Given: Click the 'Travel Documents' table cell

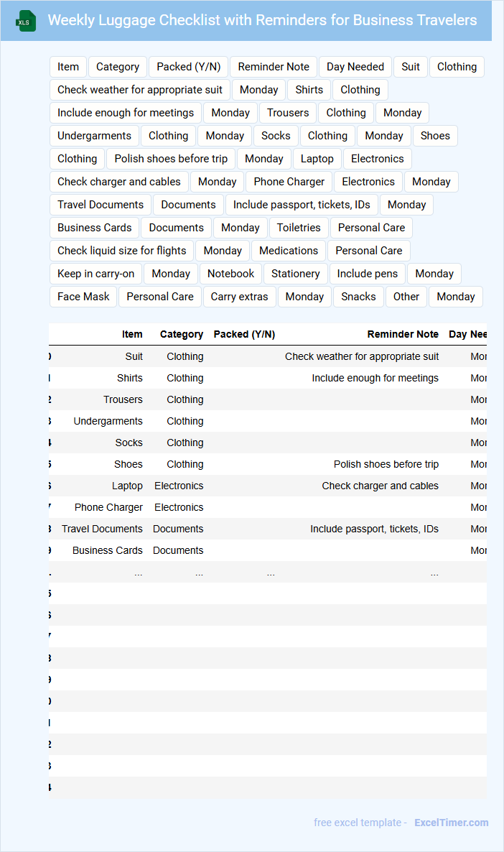Looking at the screenshot, I should (x=102, y=529).
